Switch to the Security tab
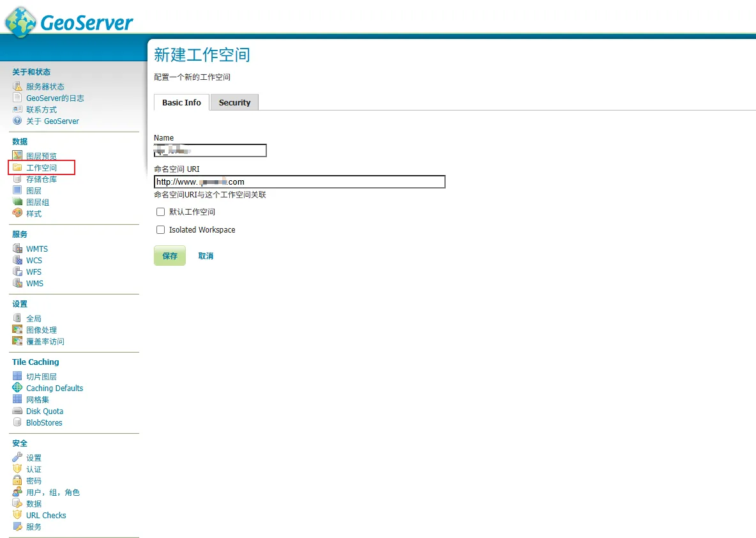 coord(234,103)
